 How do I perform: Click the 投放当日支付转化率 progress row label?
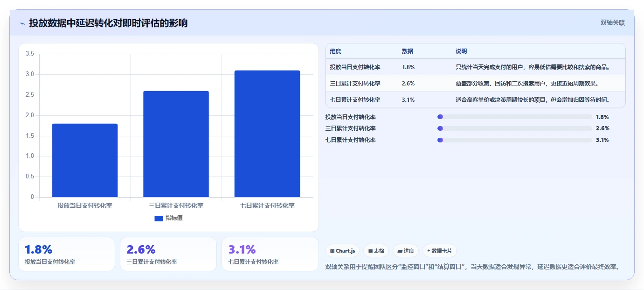[x=351, y=117]
